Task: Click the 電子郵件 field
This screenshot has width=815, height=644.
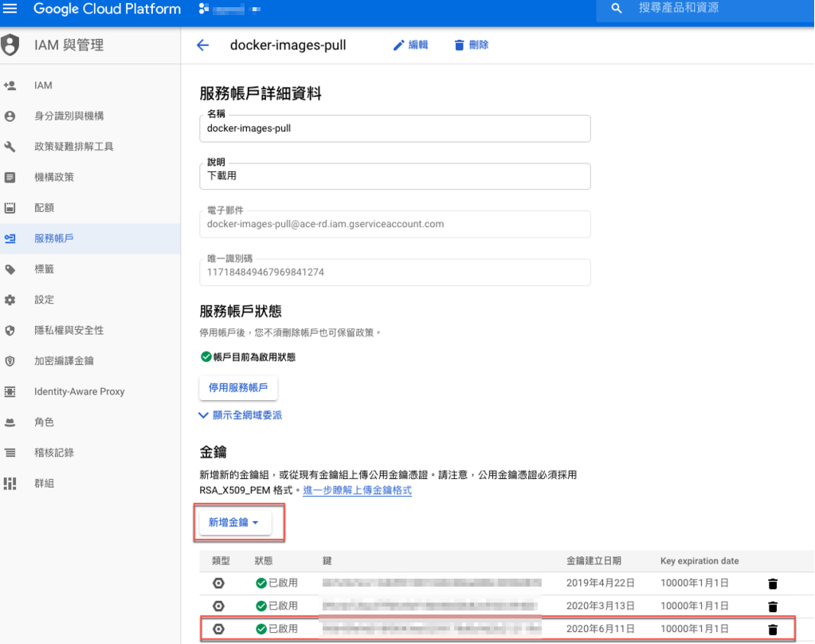Action: tap(395, 224)
